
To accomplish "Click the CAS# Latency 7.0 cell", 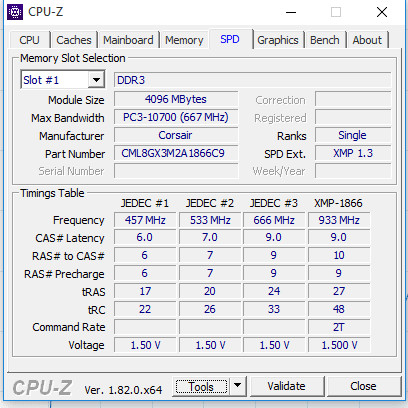I will [x=210, y=237].
